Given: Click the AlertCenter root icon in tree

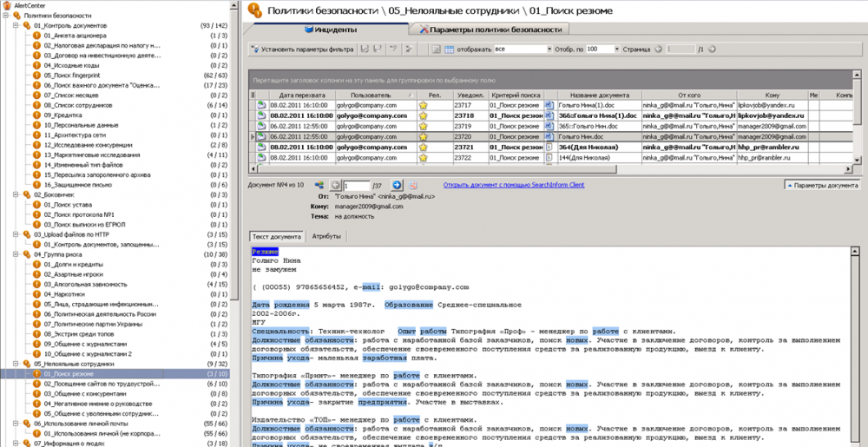Looking at the screenshot, I should pyautogui.click(x=7, y=6).
